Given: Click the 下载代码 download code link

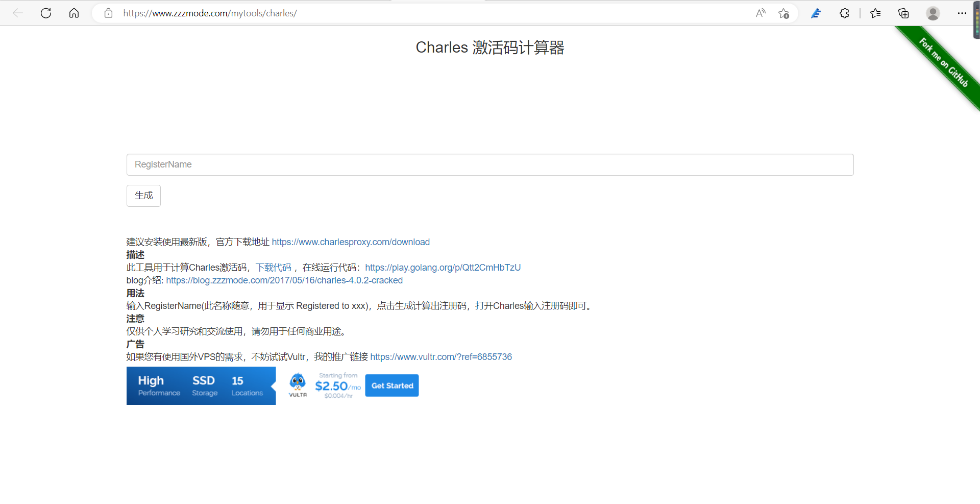Looking at the screenshot, I should click(274, 268).
